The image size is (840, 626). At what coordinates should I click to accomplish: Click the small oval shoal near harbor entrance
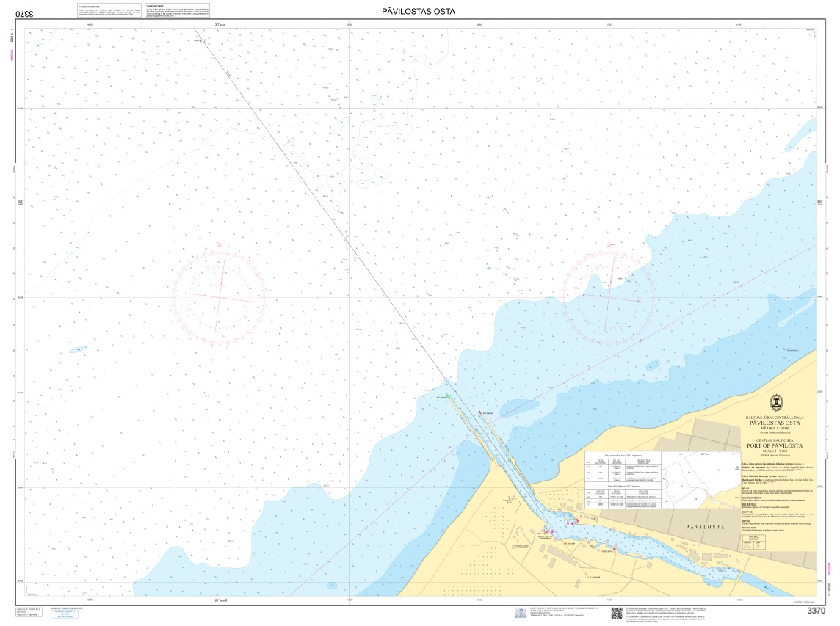tap(516, 407)
